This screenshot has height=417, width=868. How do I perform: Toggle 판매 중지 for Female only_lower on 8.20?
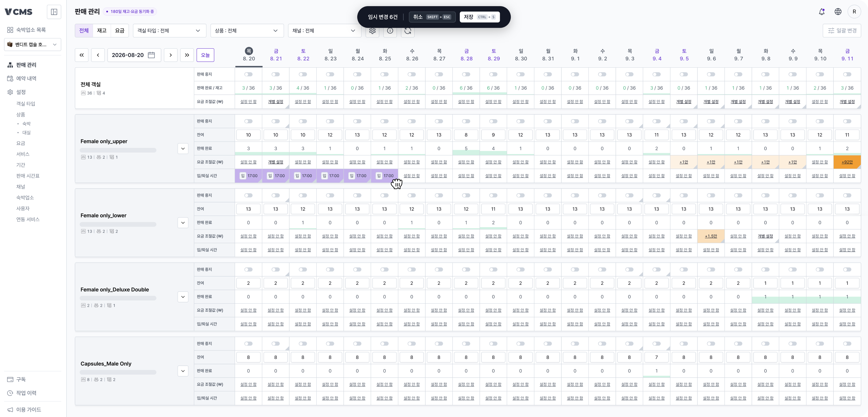click(x=248, y=195)
